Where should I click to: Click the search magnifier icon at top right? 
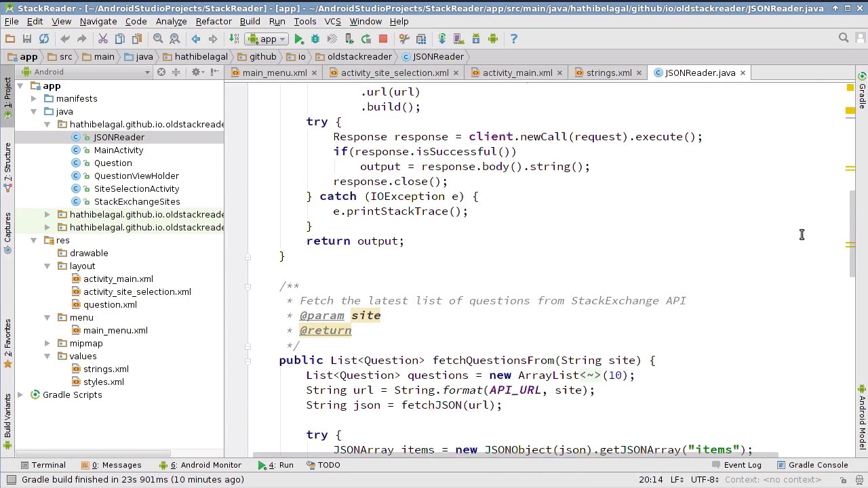tap(844, 39)
